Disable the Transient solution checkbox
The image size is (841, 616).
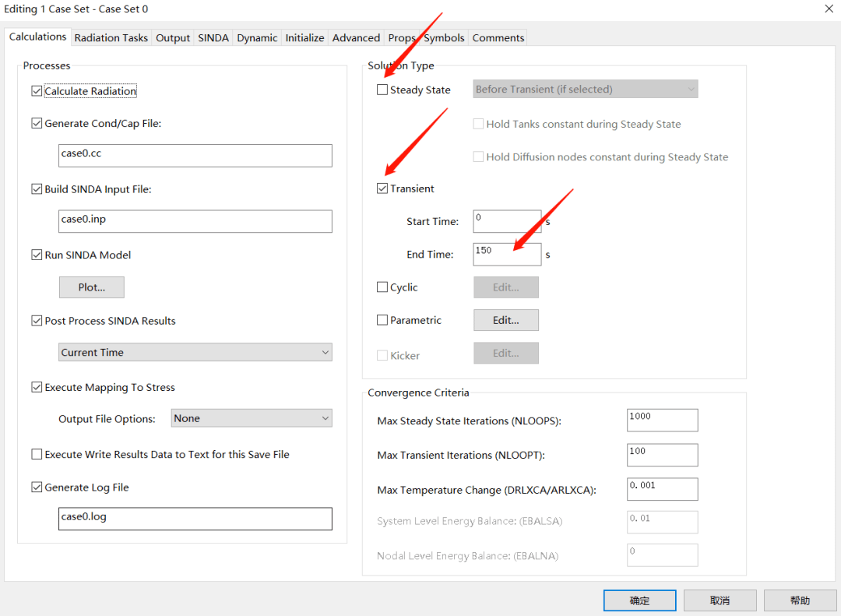click(382, 188)
